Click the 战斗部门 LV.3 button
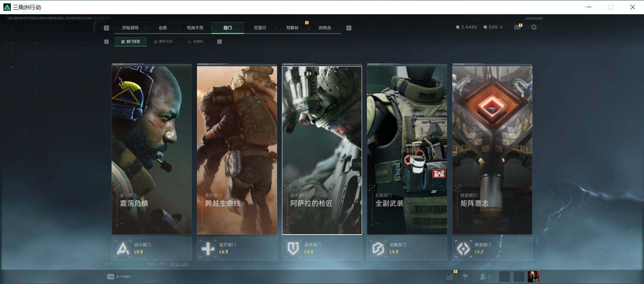The image size is (644, 284). click(152, 248)
